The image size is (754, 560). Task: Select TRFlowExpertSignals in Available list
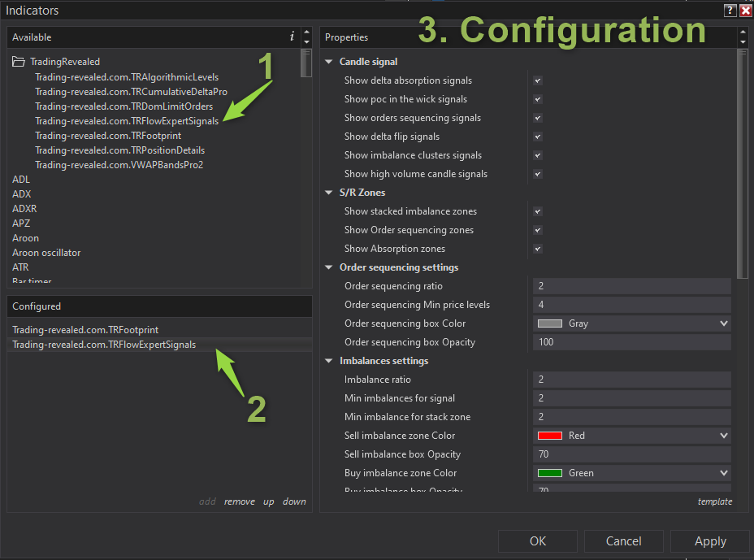pyautogui.click(x=127, y=121)
